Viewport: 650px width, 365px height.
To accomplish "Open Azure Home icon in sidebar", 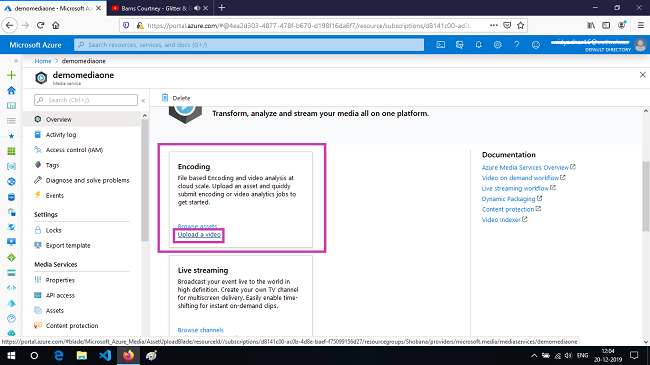I will click(x=11, y=90).
